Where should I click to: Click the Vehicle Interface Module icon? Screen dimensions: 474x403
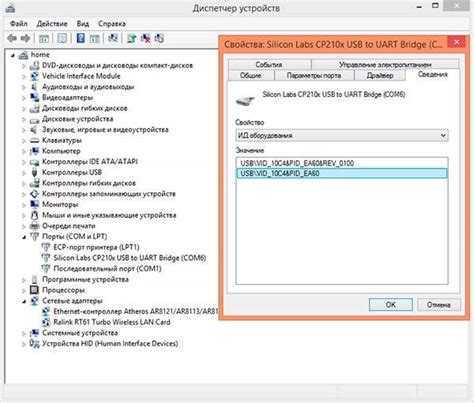(34, 76)
